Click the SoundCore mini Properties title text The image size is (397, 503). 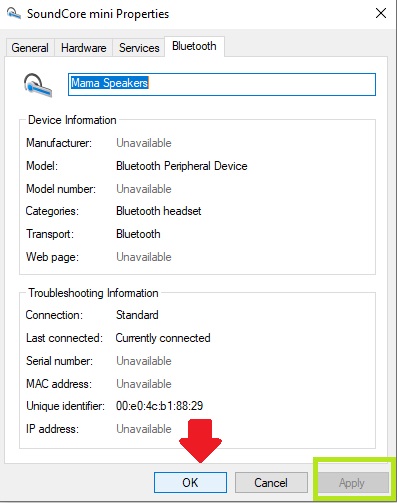pos(98,14)
